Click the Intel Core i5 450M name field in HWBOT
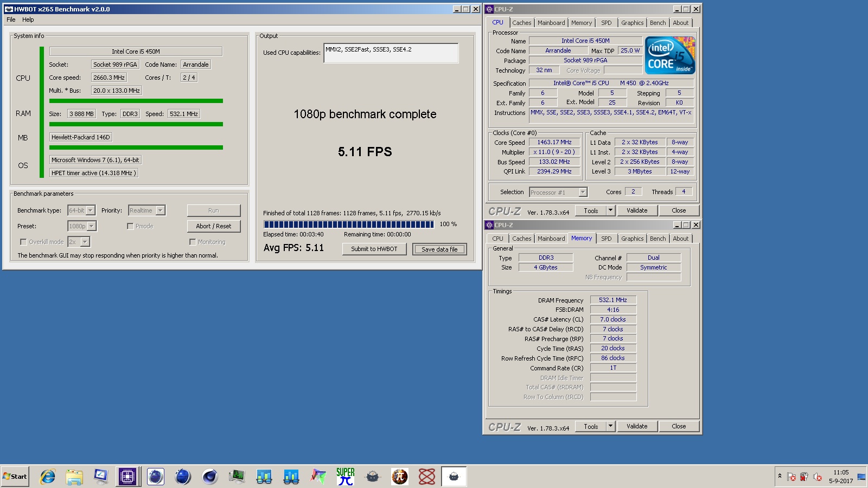 pos(136,52)
